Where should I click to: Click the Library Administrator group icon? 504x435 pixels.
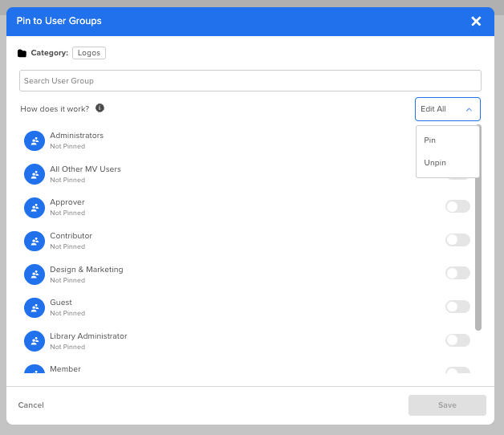[35, 341]
